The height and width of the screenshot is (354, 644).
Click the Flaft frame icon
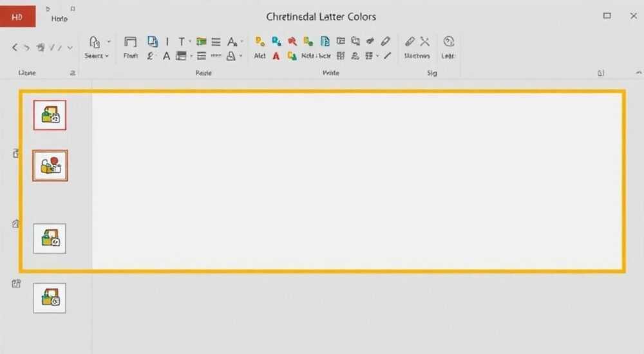(130, 42)
